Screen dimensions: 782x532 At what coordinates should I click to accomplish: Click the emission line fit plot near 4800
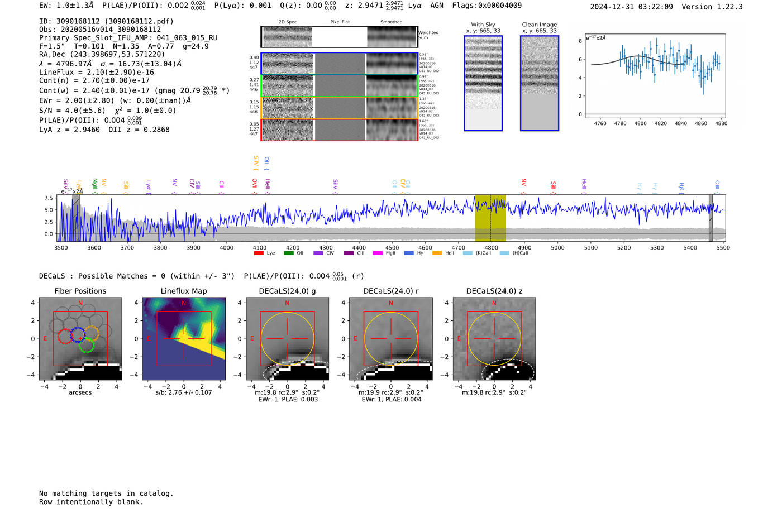pos(655,76)
